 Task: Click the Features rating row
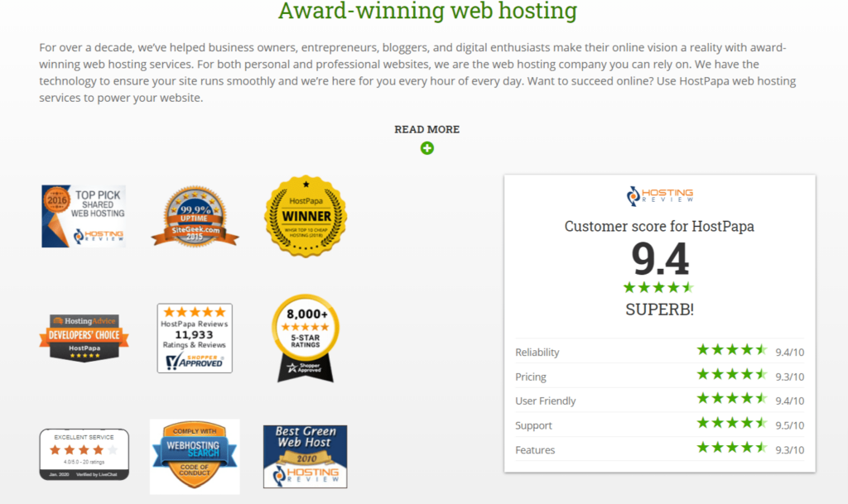coord(659,449)
